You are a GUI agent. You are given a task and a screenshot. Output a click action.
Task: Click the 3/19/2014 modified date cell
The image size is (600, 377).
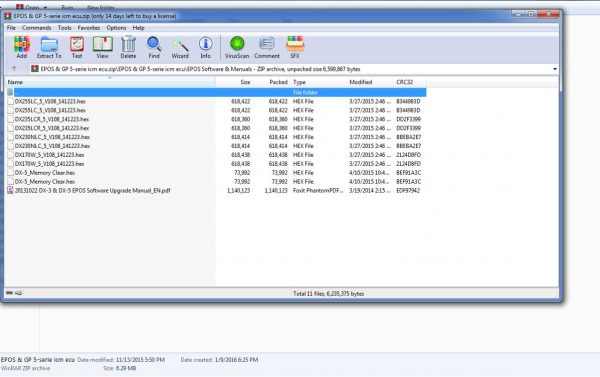[370, 190]
